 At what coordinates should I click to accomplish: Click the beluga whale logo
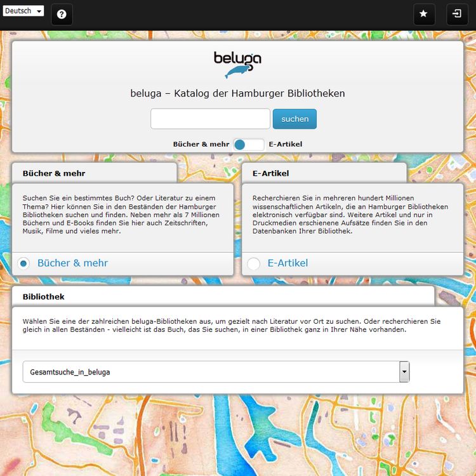tap(237, 65)
